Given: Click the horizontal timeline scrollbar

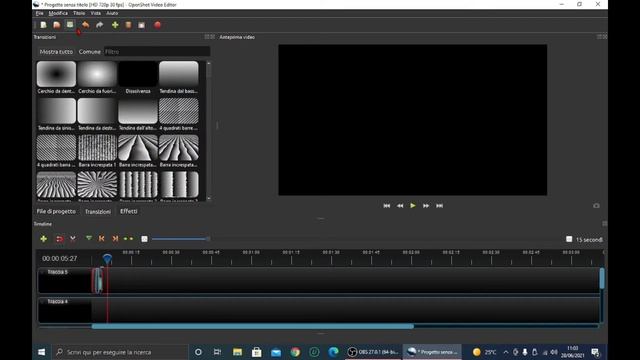Looking at the screenshot, I should point(253,326).
